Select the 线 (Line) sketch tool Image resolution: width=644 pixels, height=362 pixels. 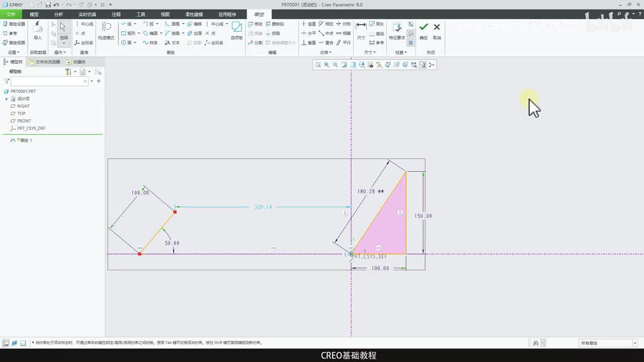pos(126,24)
